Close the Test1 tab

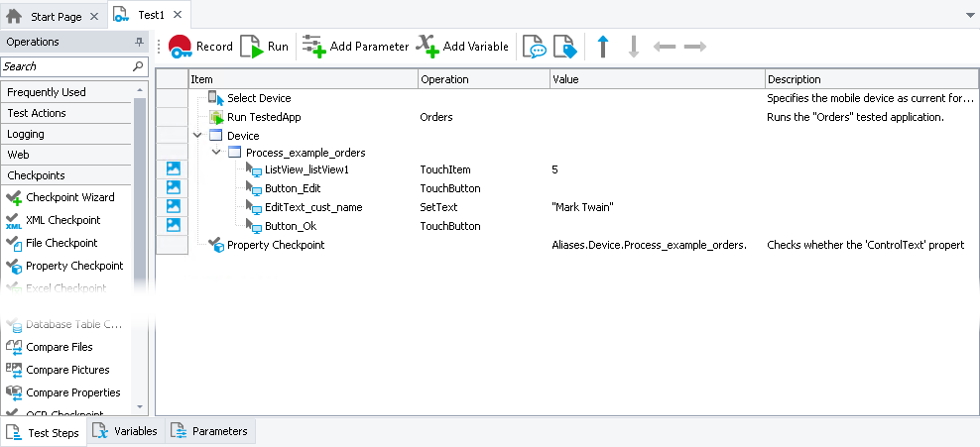coord(179,14)
